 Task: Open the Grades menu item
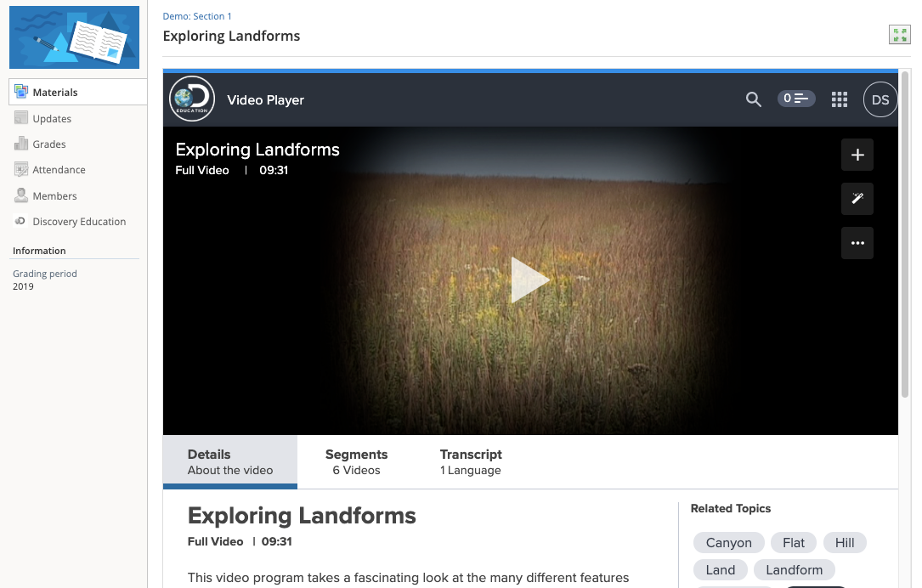49,144
